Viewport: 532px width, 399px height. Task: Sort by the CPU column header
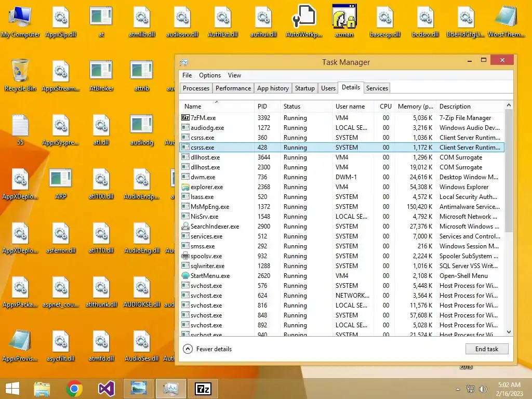coord(384,106)
